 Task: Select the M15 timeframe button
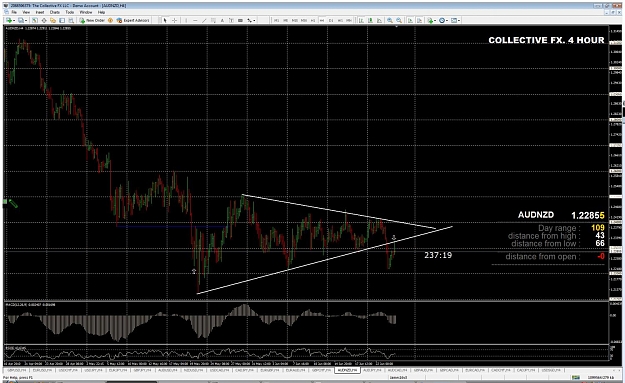[295, 20]
